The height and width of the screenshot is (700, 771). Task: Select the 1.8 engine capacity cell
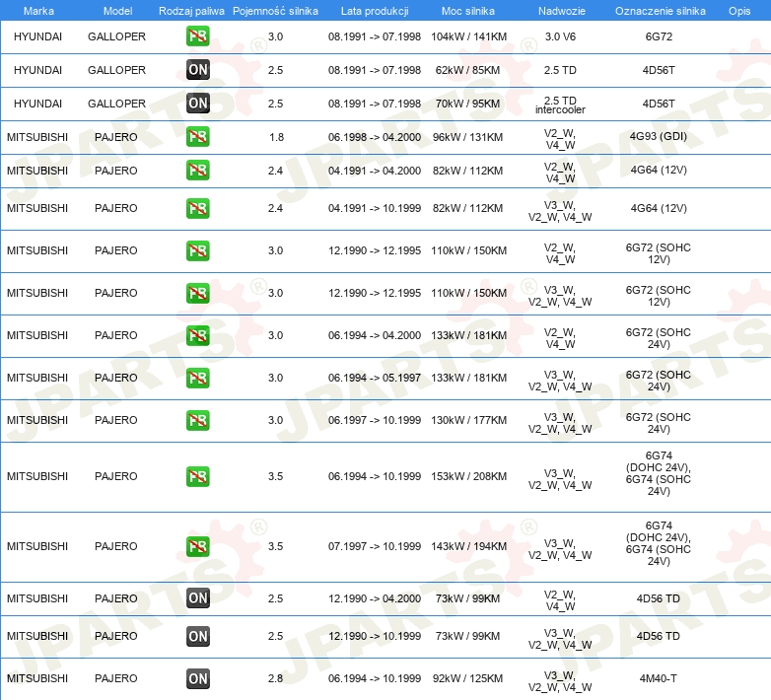[x=276, y=137]
